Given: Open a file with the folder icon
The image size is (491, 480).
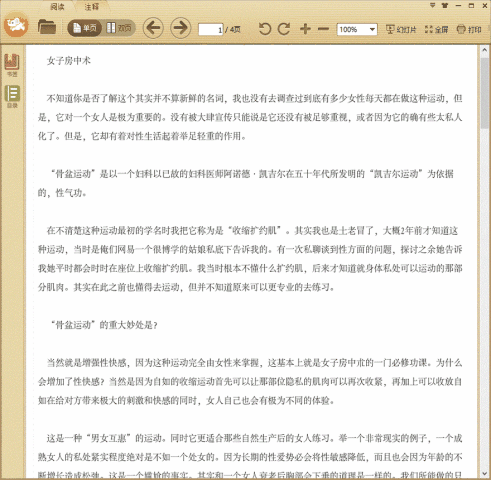Looking at the screenshot, I should (47, 27).
